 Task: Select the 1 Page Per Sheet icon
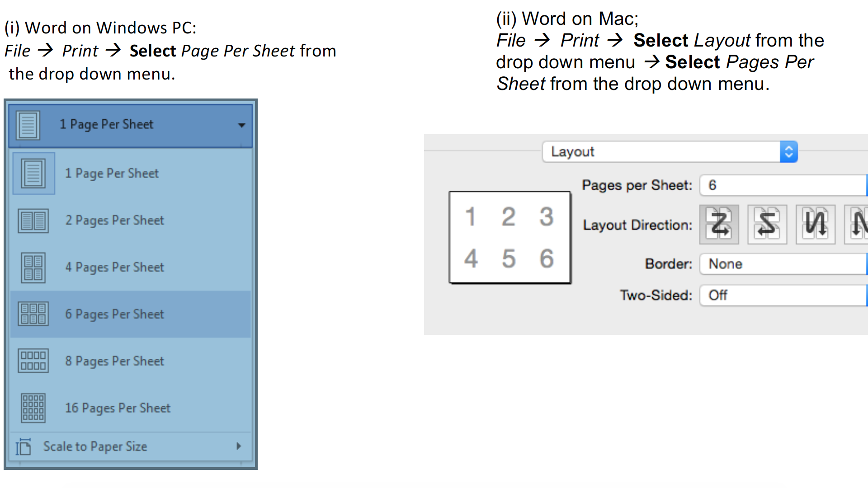(33, 173)
